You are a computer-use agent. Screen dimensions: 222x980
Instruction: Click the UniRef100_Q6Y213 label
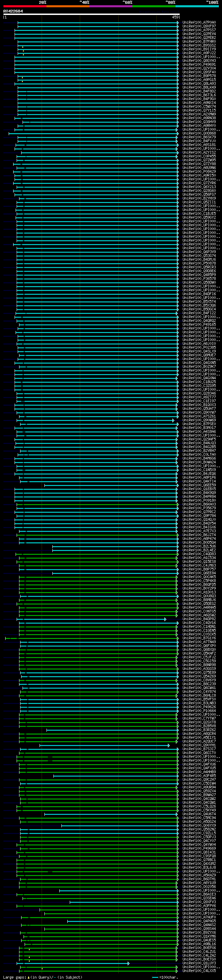pos(199,187)
